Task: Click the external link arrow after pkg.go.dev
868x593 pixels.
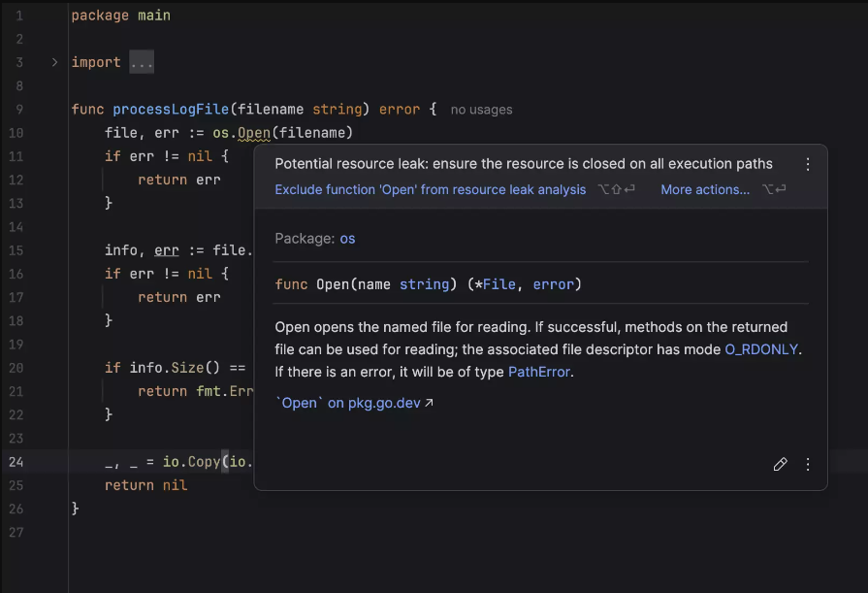Action: 429,403
